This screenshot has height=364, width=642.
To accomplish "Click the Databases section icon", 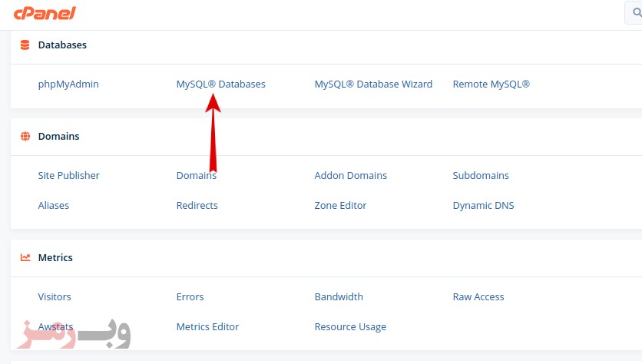I will 25,45.
